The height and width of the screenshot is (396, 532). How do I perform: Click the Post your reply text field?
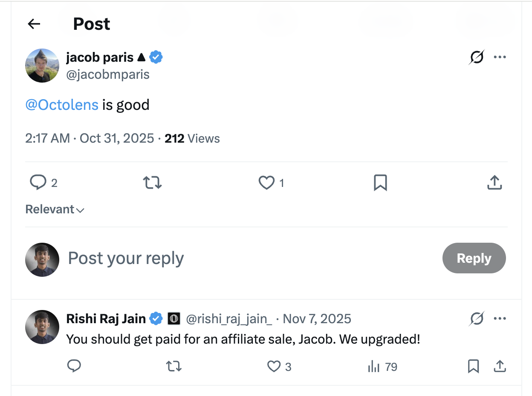[x=213, y=258]
